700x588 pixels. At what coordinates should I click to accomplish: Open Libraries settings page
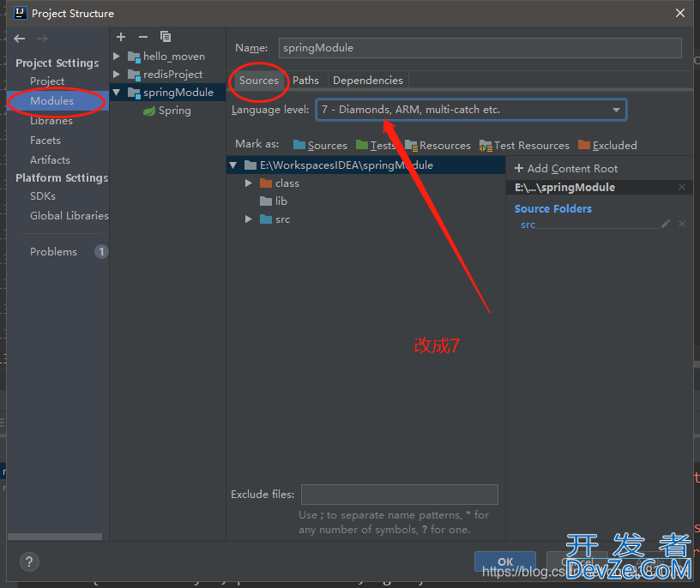point(51,121)
